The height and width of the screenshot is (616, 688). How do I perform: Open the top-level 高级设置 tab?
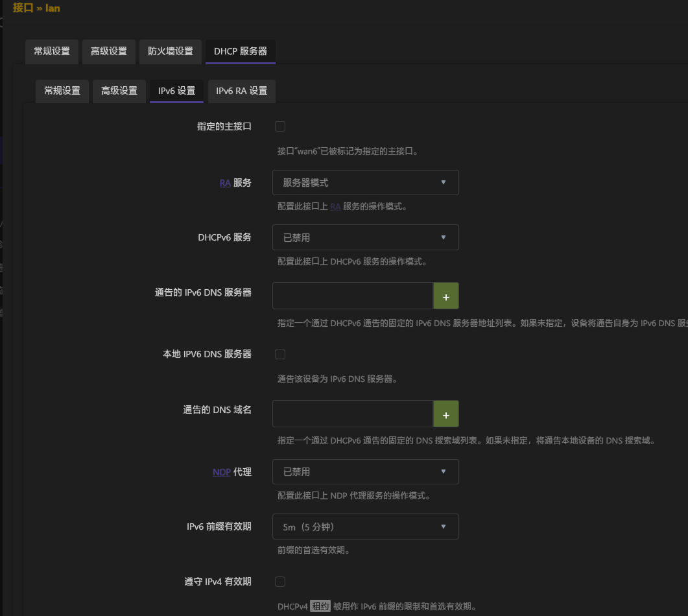tap(109, 51)
